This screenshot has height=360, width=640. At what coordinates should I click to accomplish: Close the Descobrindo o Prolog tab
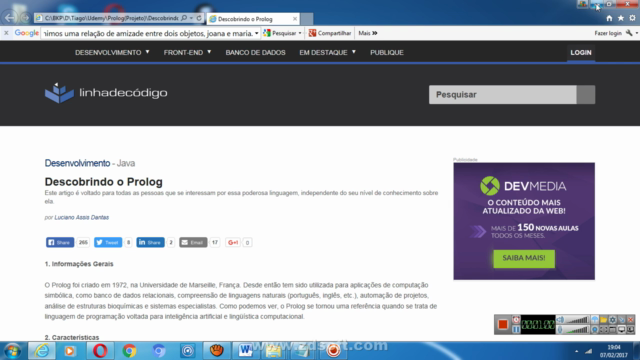pos(295,19)
